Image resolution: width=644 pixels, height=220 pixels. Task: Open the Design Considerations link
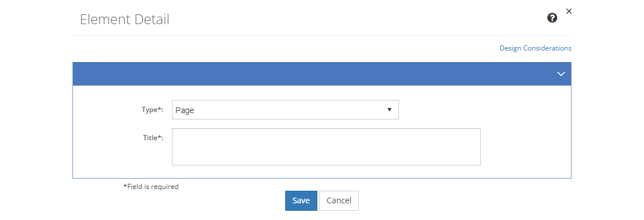pyautogui.click(x=535, y=48)
